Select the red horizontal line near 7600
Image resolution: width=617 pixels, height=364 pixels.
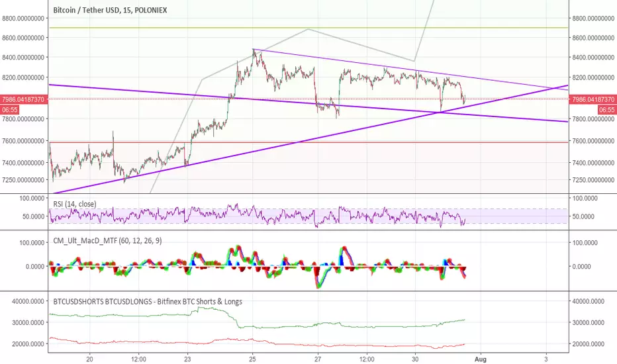click(x=308, y=142)
